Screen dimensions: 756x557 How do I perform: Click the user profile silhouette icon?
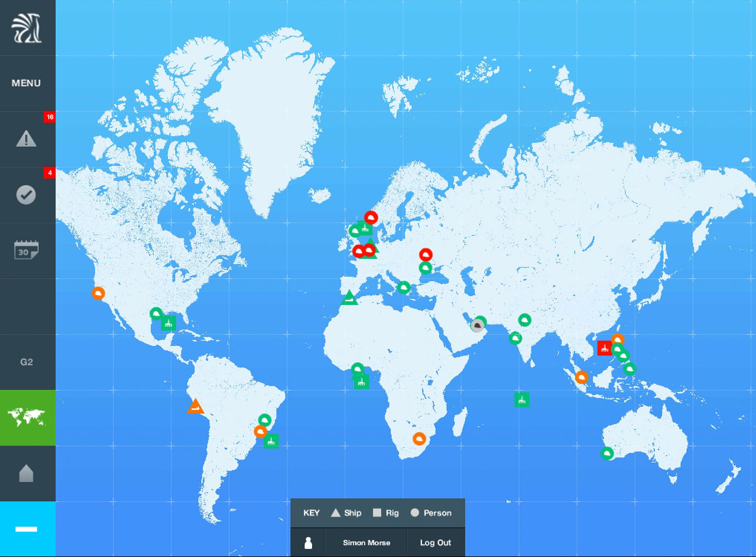pos(308,543)
